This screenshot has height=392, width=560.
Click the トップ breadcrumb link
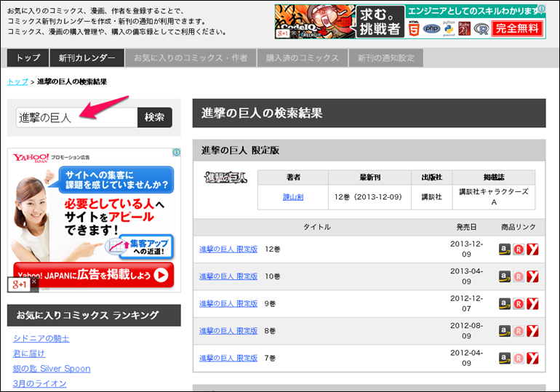(x=17, y=81)
